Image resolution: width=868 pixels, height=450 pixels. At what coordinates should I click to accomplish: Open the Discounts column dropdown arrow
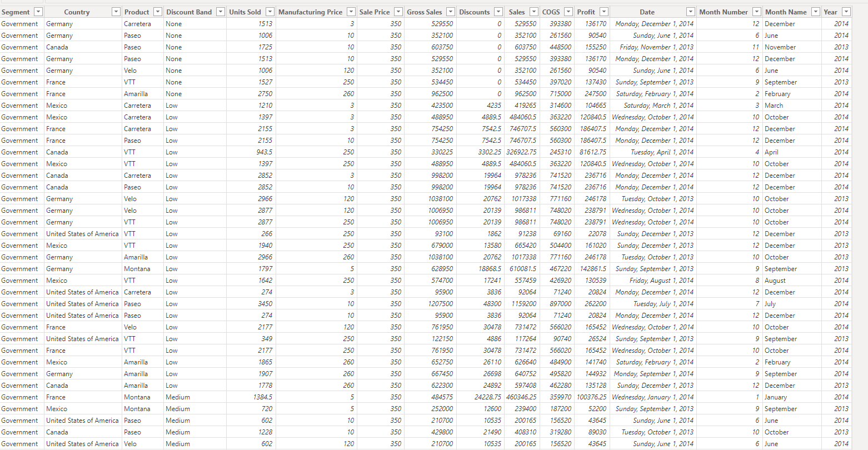click(498, 12)
